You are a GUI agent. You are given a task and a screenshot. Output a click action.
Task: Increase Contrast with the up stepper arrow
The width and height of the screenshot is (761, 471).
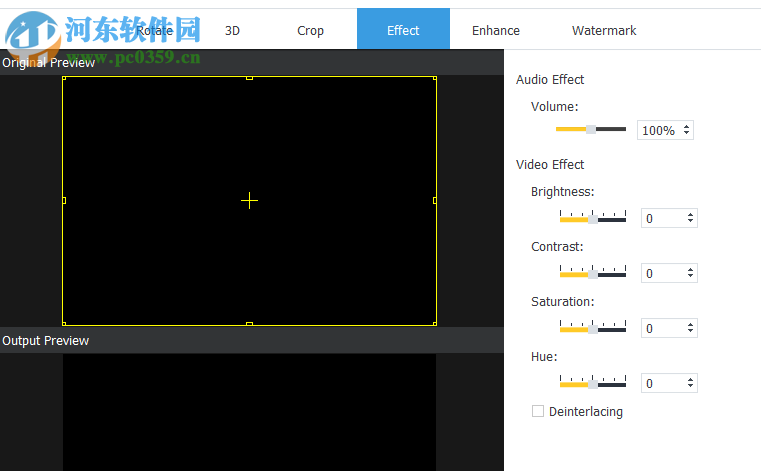690,270
